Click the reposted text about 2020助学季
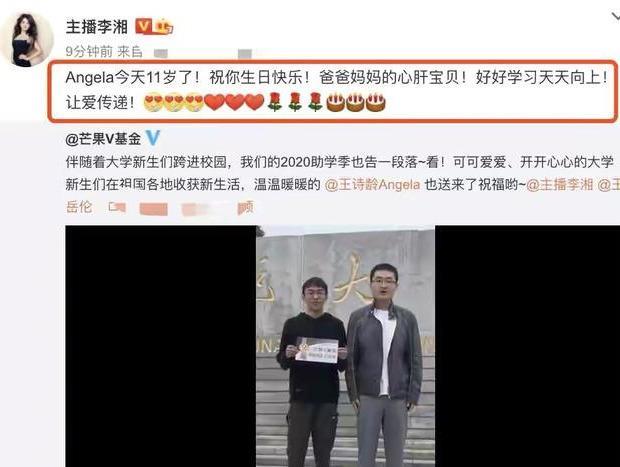Image resolution: width=620 pixels, height=467 pixels. click(x=340, y=185)
